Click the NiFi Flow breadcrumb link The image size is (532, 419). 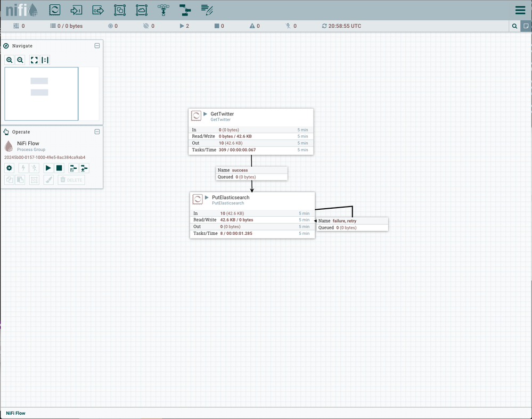tap(15, 413)
